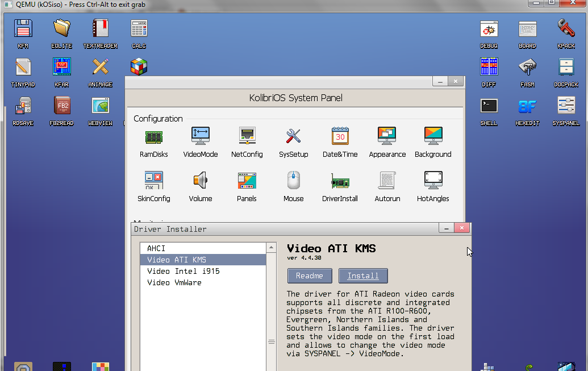Open the SysSetup tool
This screenshot has width=588, height=371.
293,137
